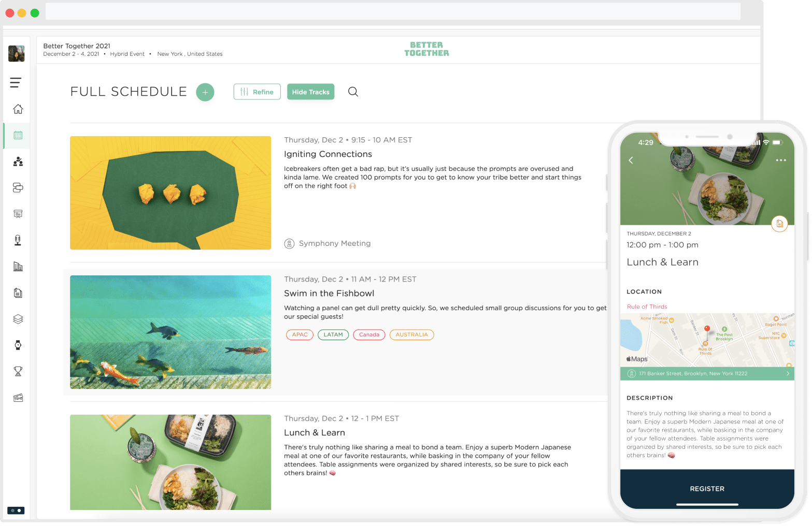Open the schedule calendar sidebar icon

click(18, 136)
